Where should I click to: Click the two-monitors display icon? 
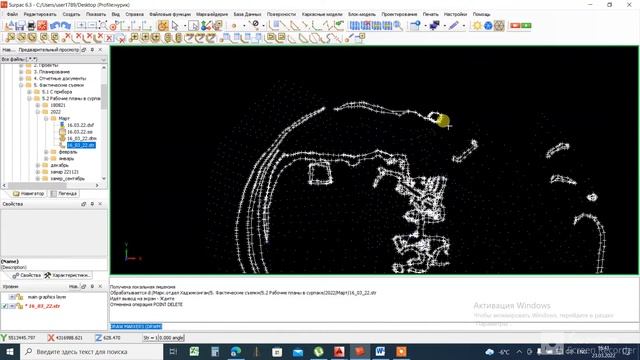435,26
